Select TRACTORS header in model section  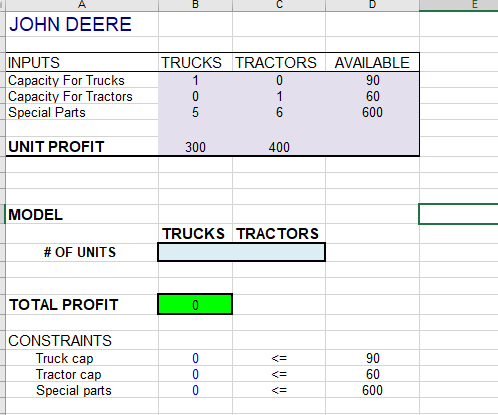click(x=278, y=234)
